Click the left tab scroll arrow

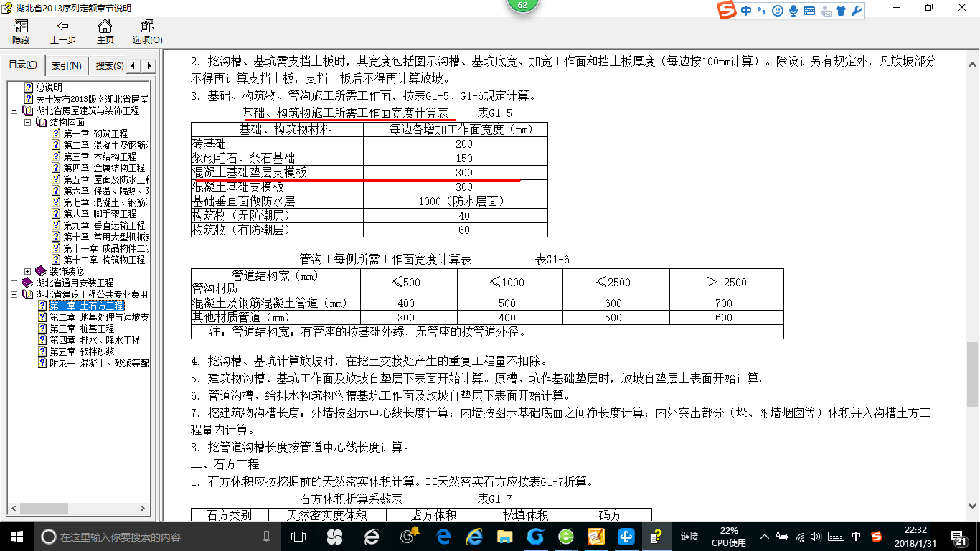(134, 66)
